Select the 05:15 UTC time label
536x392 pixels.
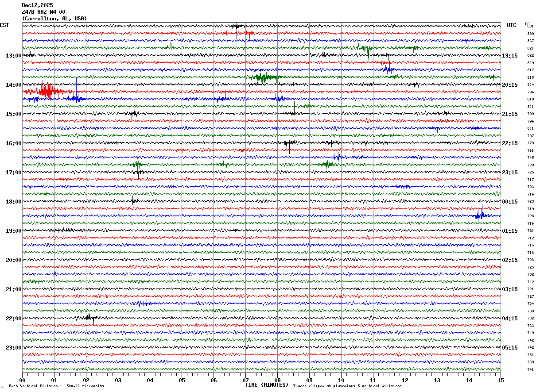coord(509,348)
